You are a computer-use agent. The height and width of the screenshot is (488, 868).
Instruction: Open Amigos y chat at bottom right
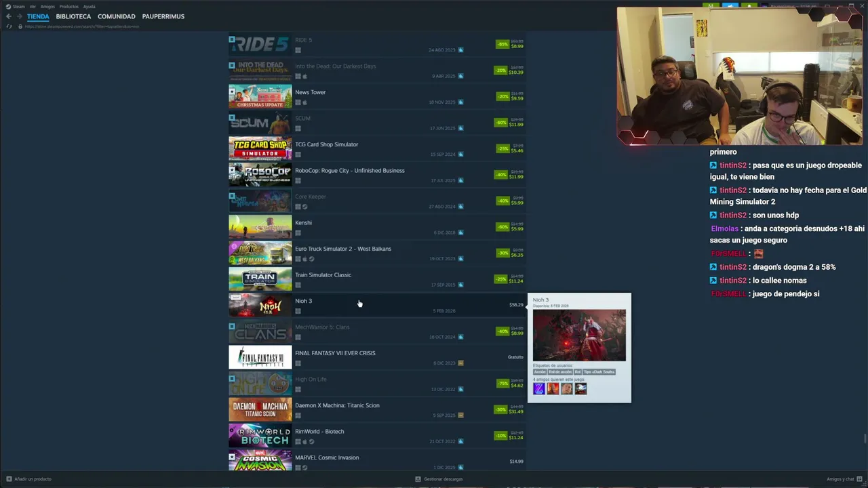pos(844,479)
